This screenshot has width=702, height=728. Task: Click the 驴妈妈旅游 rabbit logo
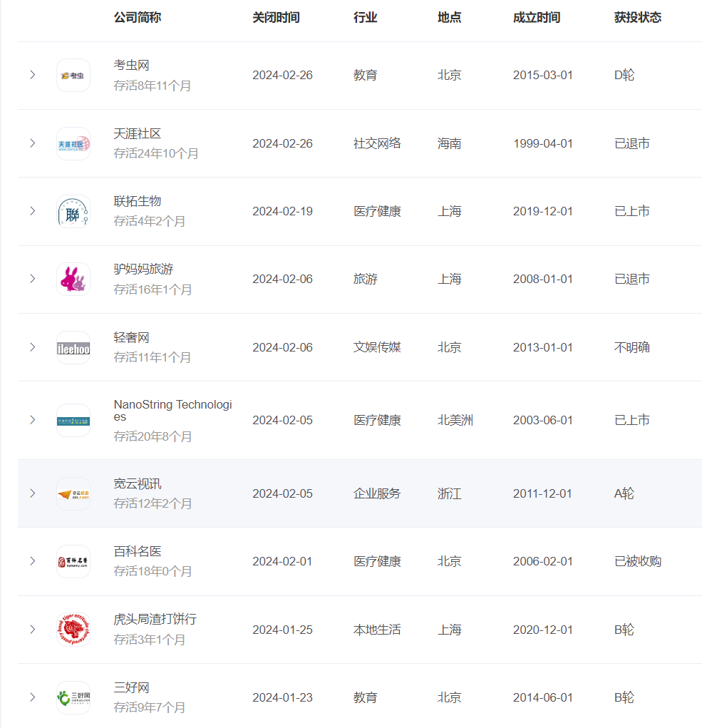click(x=73, y=279)
